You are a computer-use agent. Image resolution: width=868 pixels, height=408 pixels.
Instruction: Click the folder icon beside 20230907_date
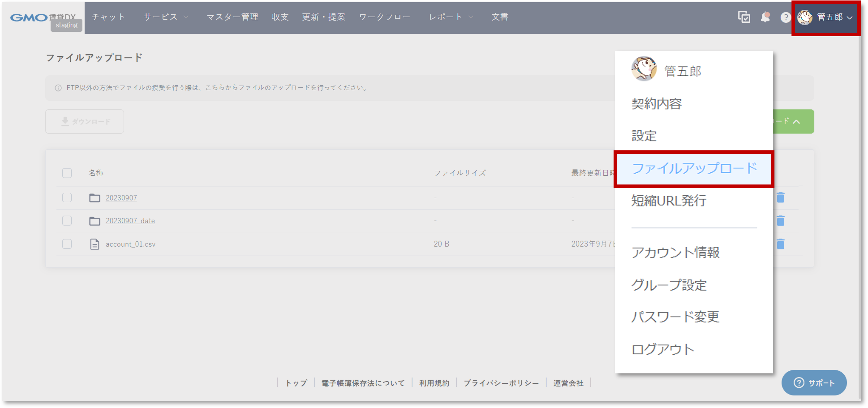95,221
